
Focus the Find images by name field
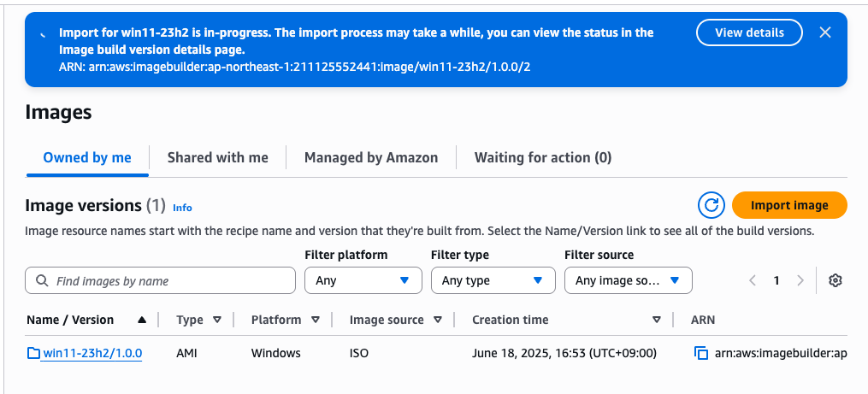(x=160, y=280)
